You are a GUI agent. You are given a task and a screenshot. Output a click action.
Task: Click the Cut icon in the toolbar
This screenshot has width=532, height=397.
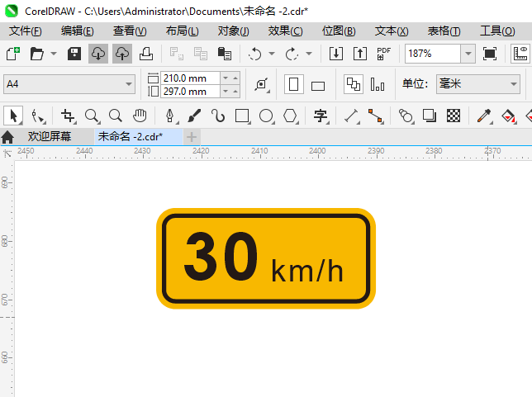click(177, 54)
